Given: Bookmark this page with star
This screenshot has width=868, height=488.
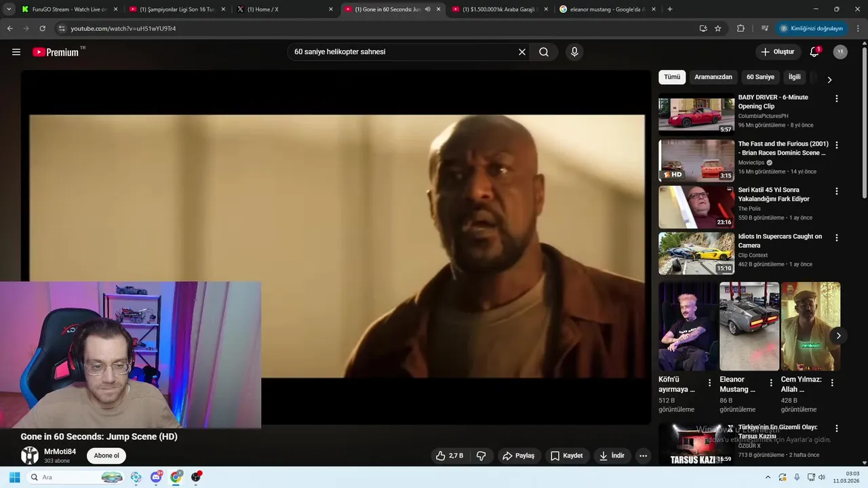Looking at the screenshot, I should (718, 28).
